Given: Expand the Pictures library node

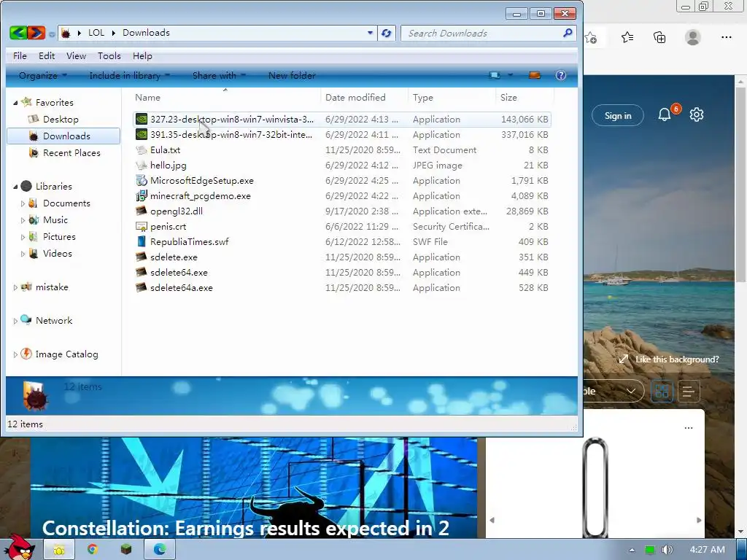Looking at the screenshot, I should [x=23, y=237].
